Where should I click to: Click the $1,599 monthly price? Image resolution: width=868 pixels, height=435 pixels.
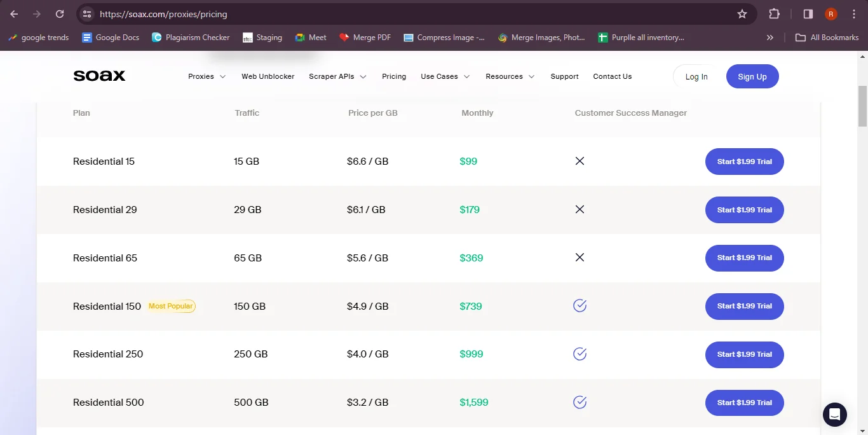(x=474, y=403)
